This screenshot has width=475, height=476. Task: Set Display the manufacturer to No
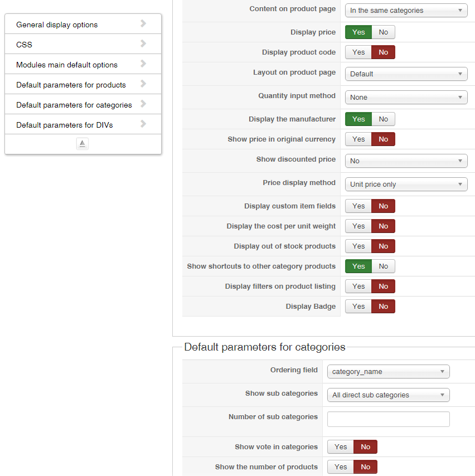coord(384,119)
